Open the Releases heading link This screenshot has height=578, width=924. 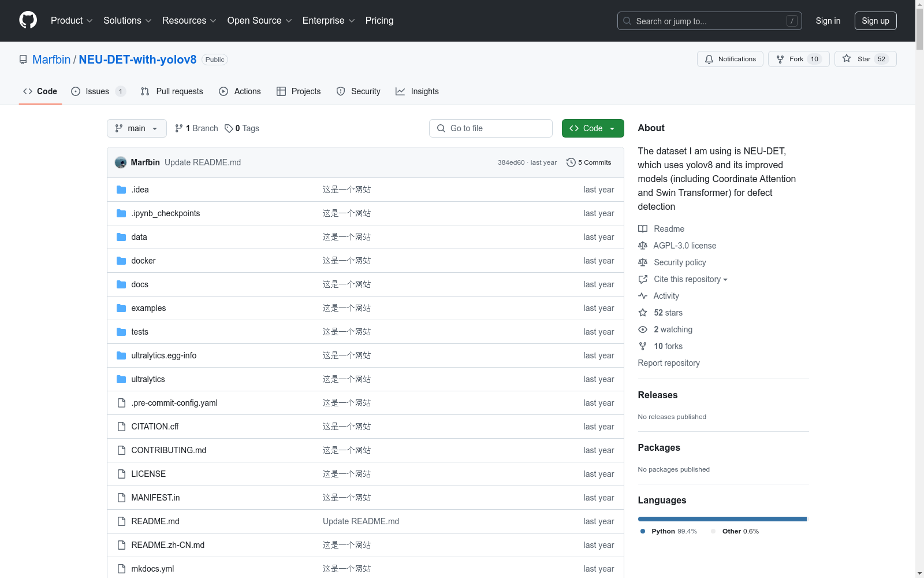click(x=658, y=395)
